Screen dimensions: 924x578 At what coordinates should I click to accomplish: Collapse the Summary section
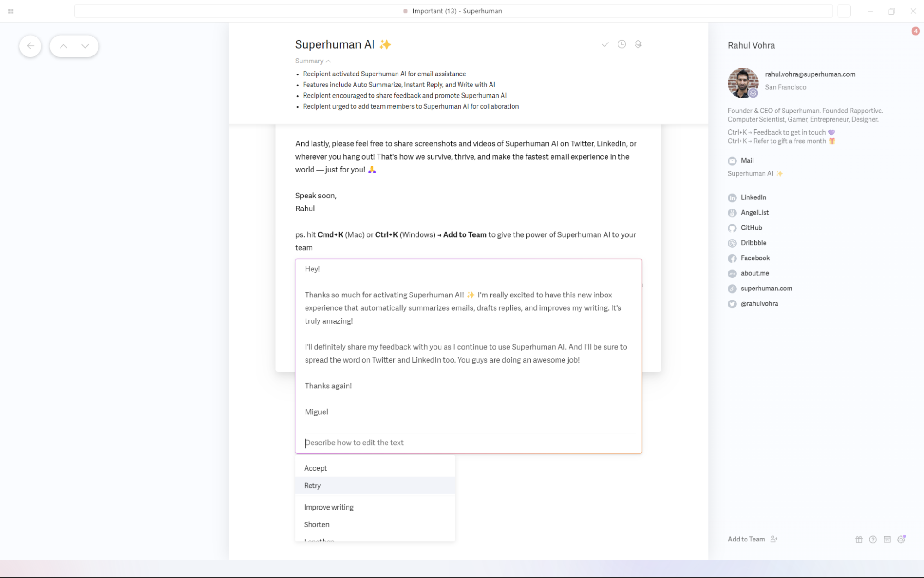(x=312, y=61)
